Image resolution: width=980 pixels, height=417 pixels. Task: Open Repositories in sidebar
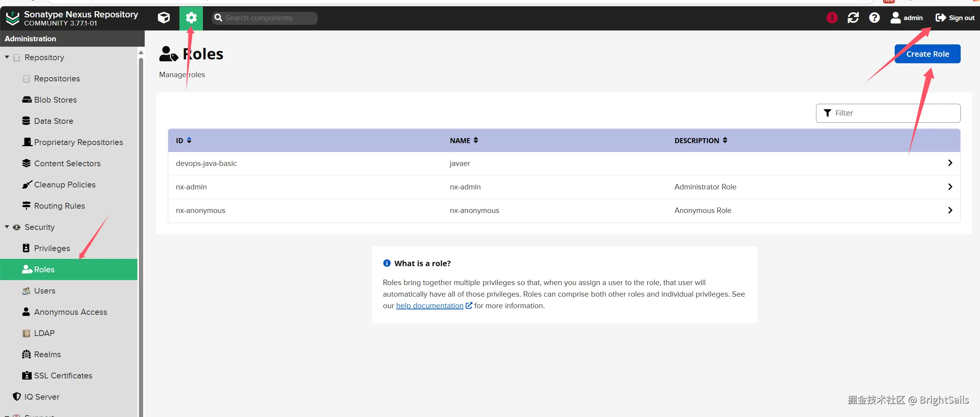[x=57, y=79]
